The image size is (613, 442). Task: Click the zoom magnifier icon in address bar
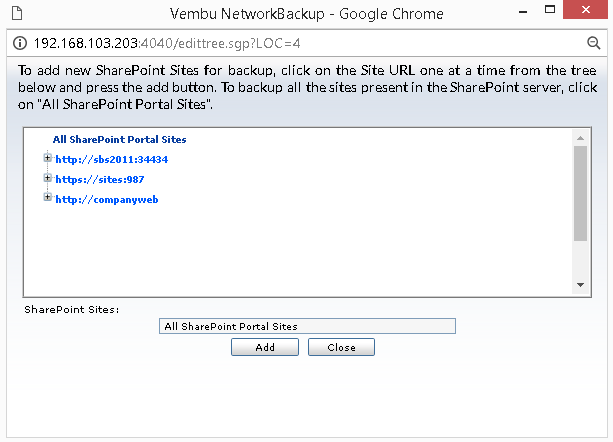pos(593,43)
